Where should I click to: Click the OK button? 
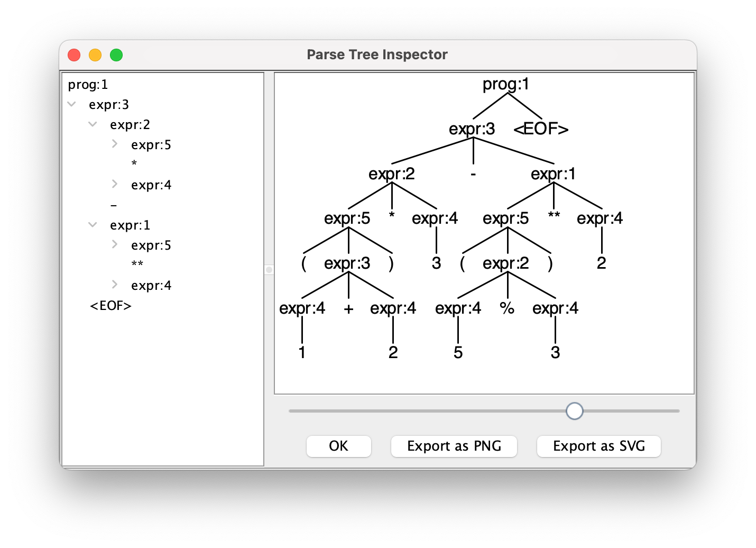pos(338,446)
